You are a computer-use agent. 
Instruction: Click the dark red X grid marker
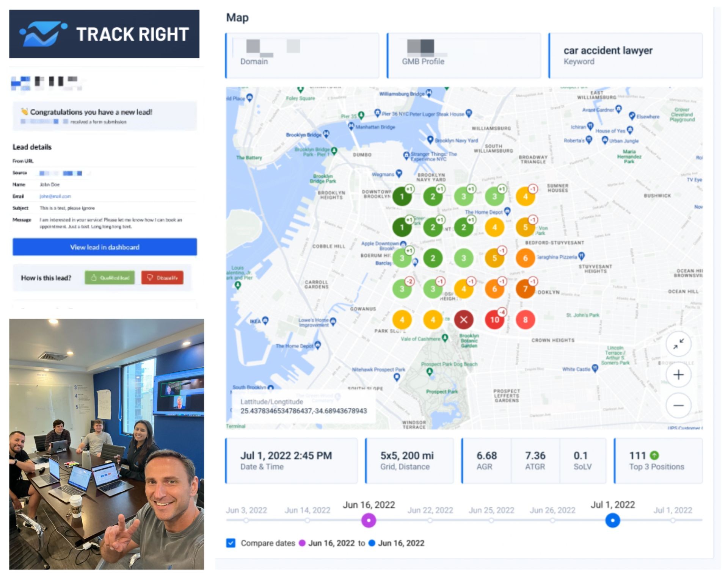[463, 320]
